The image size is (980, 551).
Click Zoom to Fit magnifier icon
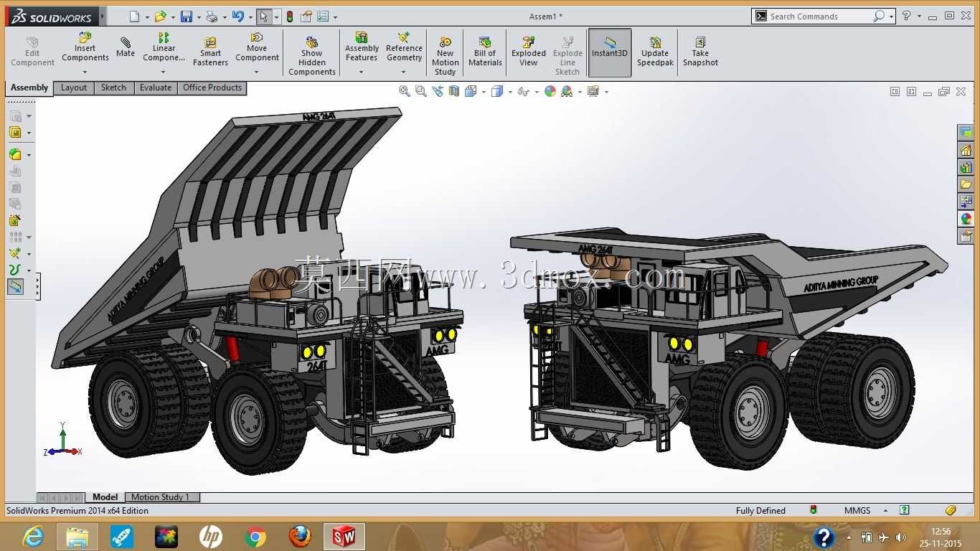point(405,91)
